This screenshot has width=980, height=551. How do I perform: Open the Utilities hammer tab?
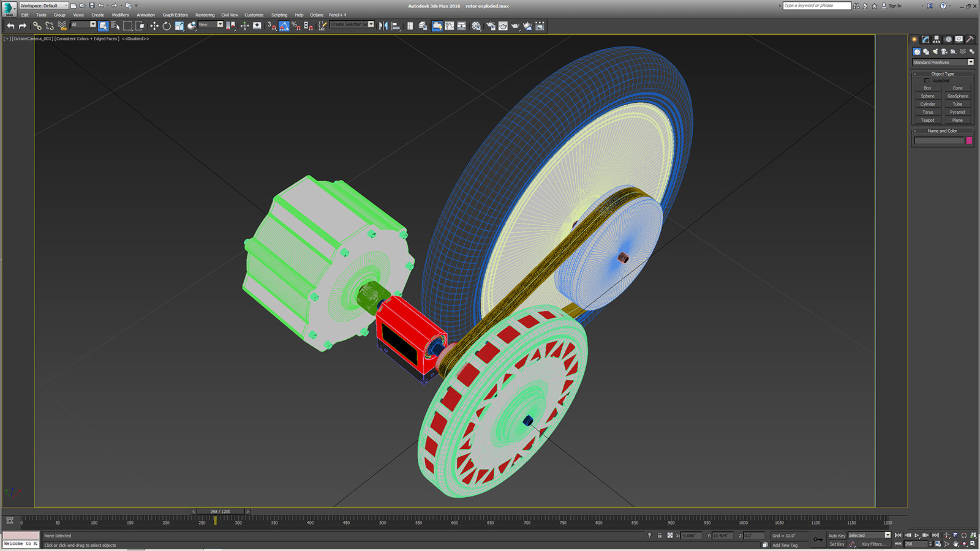click(x=970, y=39)
